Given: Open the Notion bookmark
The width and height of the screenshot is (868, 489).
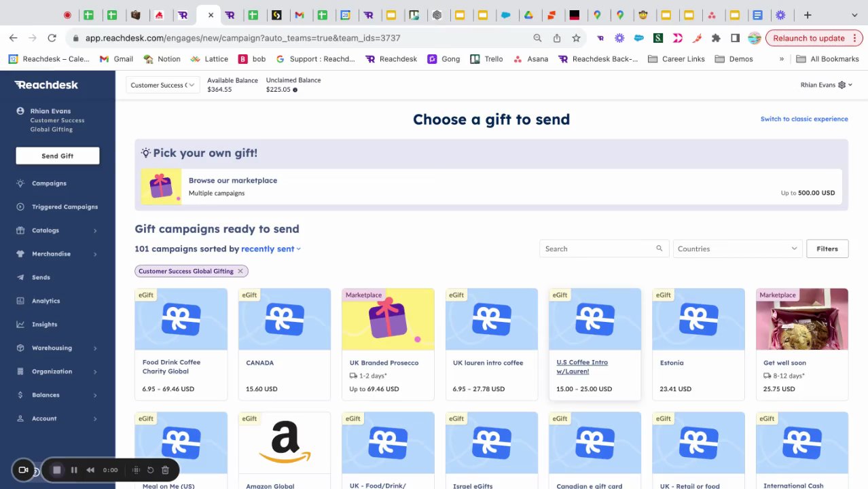Looking at the screenshot, I should (162, 59).
